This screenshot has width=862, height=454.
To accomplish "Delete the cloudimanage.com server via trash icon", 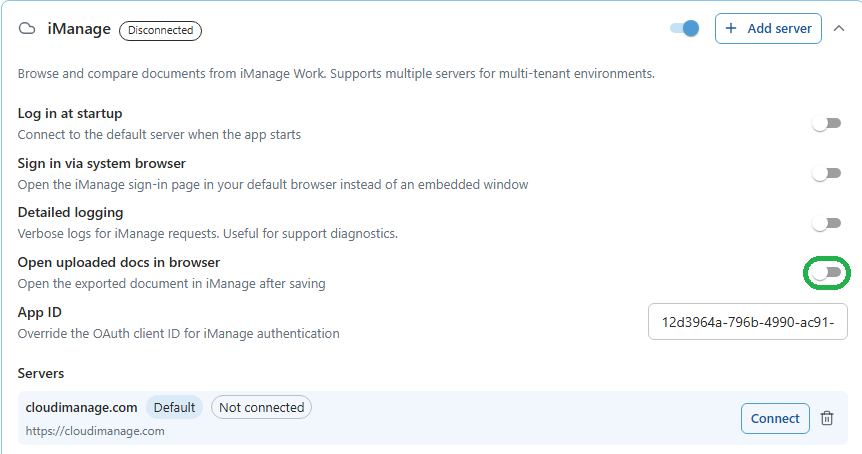I will coord(827,418).
